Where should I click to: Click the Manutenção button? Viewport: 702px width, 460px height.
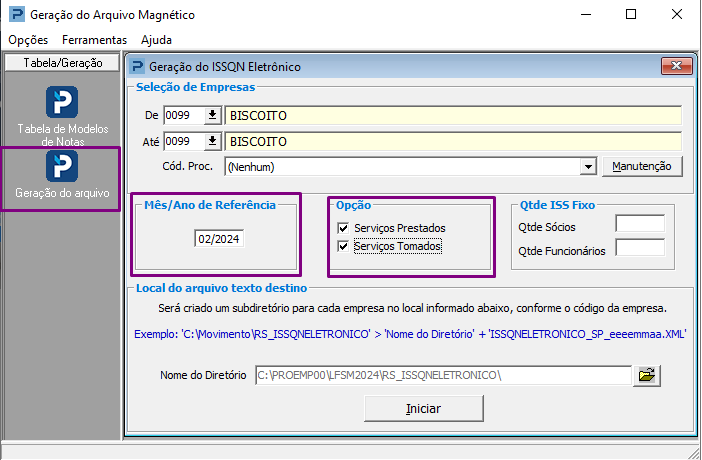pyautogui.click(x=642, y=166)
